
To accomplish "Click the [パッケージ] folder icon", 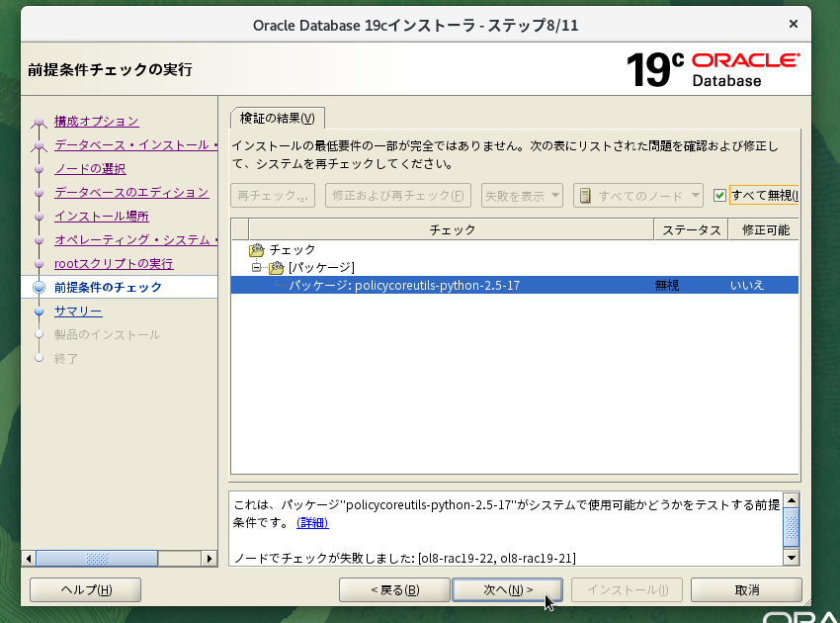I will (x=276, y=267).
